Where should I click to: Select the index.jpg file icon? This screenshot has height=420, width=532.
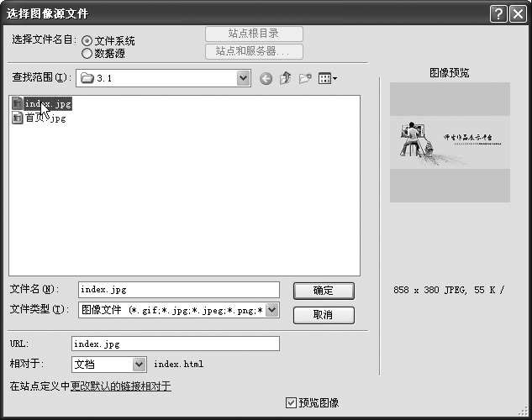pyautogui.click(x=17, y=104)
